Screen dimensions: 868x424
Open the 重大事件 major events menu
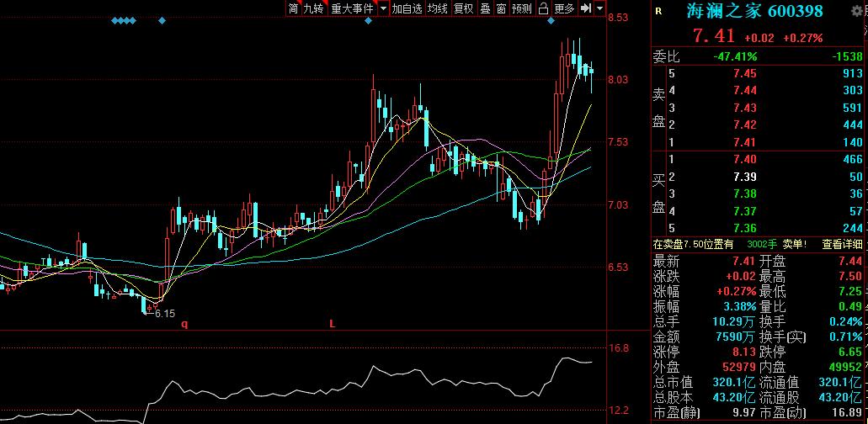[x=350, y=8]
